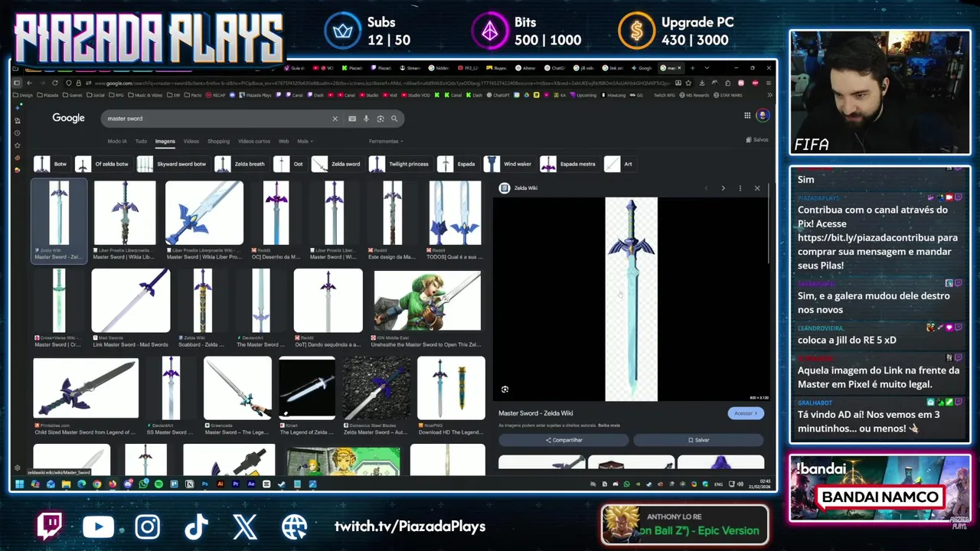Filter by the Art chip
Image resolution: width=980 pixels, height=551 pixels.
click(619, 164)
